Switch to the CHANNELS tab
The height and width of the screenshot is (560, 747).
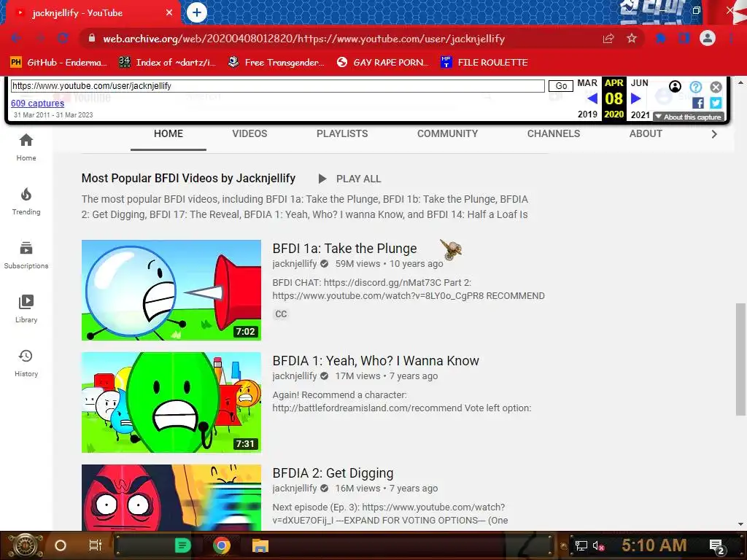tap(554, 134)
